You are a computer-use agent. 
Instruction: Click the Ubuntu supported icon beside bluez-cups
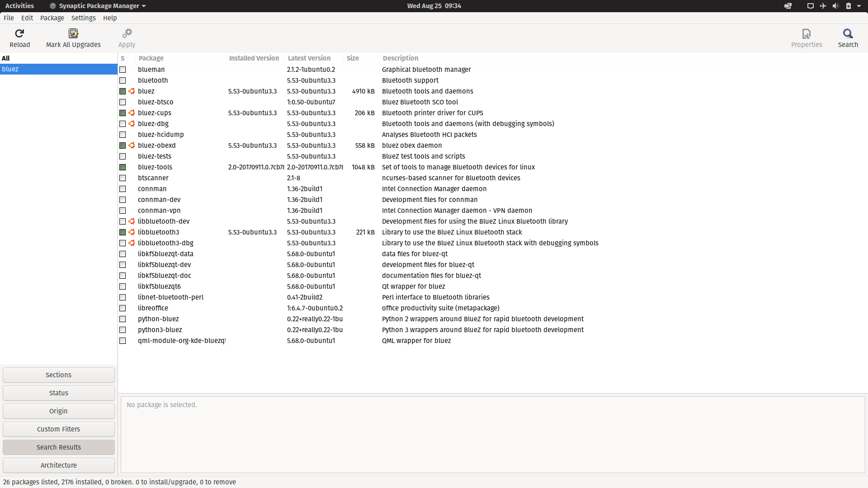(132, 113)
